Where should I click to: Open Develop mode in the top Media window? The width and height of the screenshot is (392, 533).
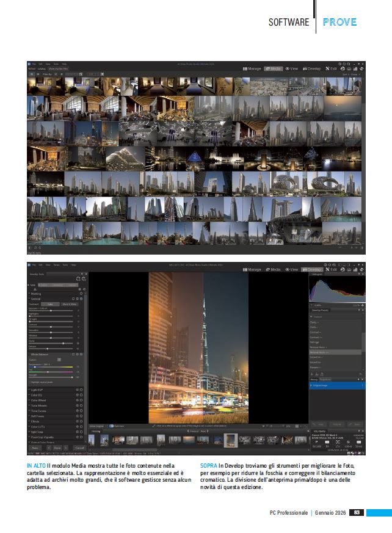312,68
